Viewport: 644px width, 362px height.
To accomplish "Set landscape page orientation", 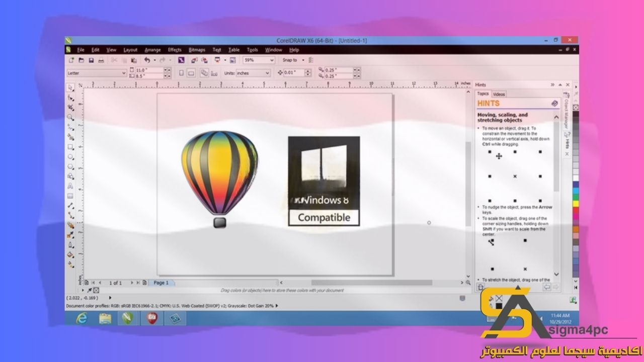I will pos(191,73).
